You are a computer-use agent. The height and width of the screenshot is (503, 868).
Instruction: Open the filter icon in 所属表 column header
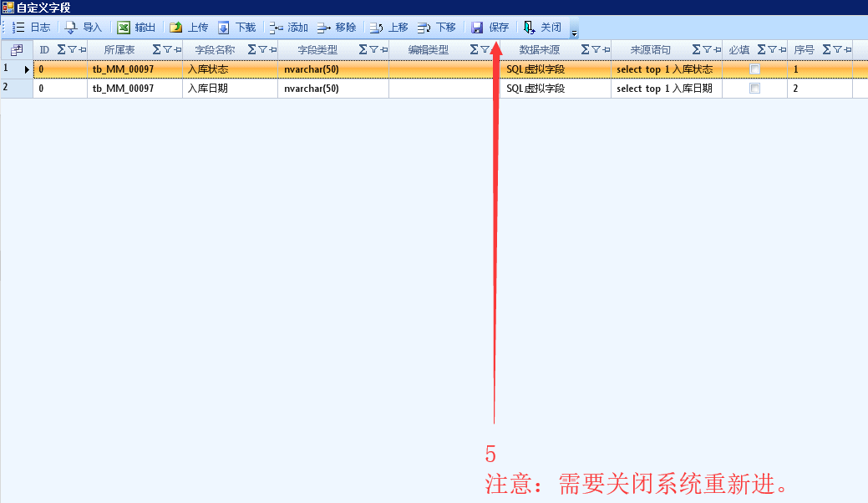pyautogui.click(x=167, y=50)
